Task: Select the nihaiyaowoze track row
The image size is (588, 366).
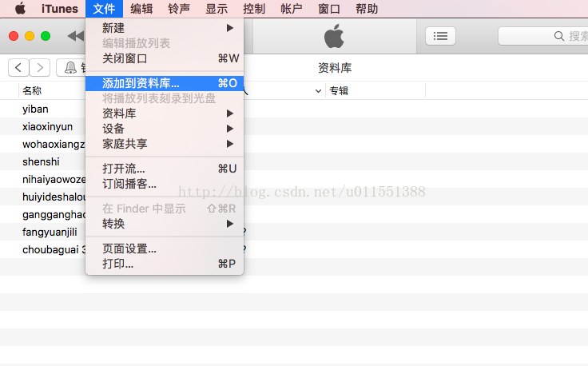Action: tap(294, 179)
